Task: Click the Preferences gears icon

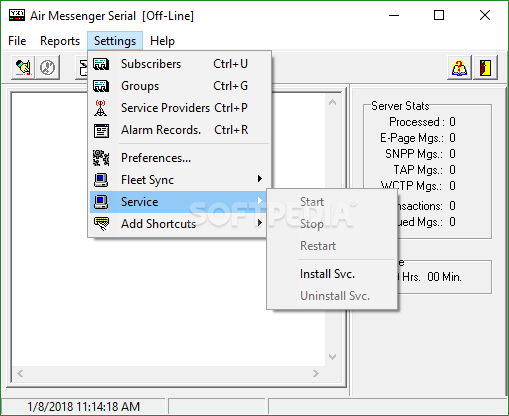Action: click(101, 158)
